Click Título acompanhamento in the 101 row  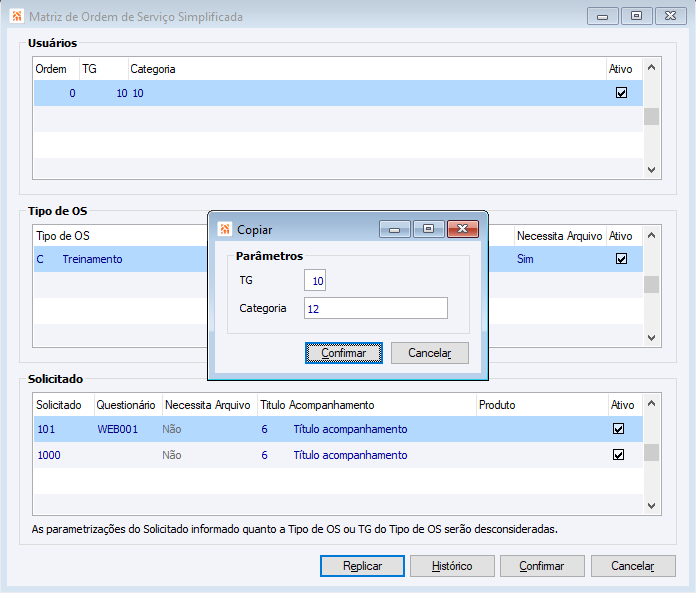click(350, 429)
